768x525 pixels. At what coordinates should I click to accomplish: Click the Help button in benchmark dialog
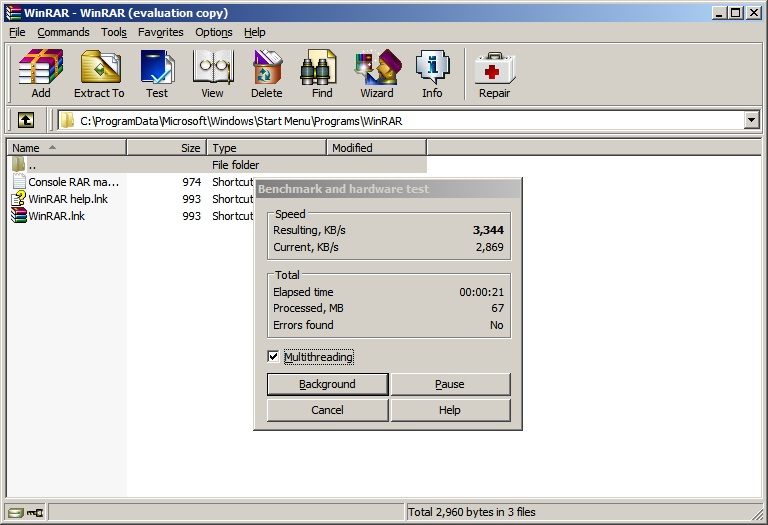450,410
